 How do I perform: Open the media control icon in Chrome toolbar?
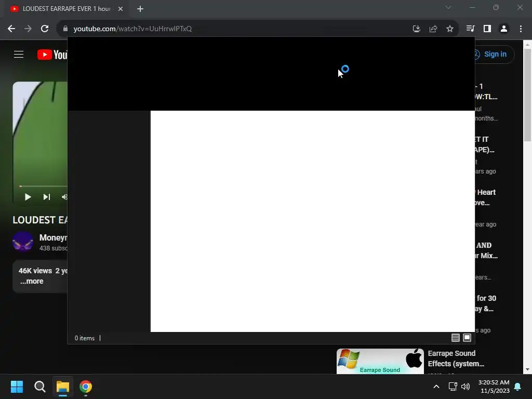[x=471, y=29]
